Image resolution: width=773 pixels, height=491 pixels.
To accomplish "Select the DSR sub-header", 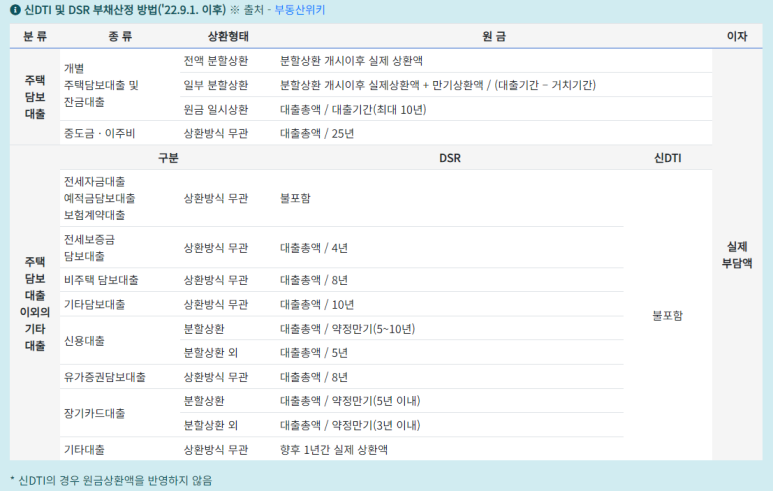I will pyautogui.click(x=450, y=158).
